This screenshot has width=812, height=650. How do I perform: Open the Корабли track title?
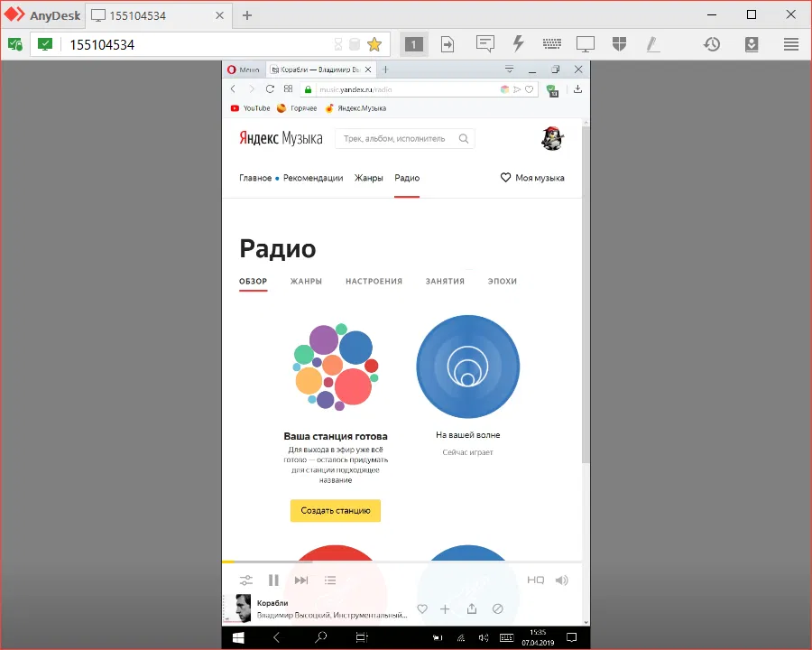point(272,603)
